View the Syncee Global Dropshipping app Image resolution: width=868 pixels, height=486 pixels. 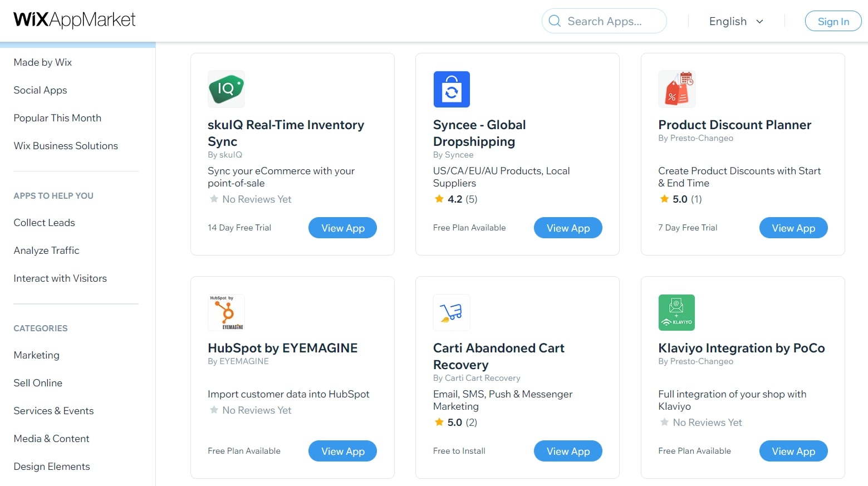[568, 228]
